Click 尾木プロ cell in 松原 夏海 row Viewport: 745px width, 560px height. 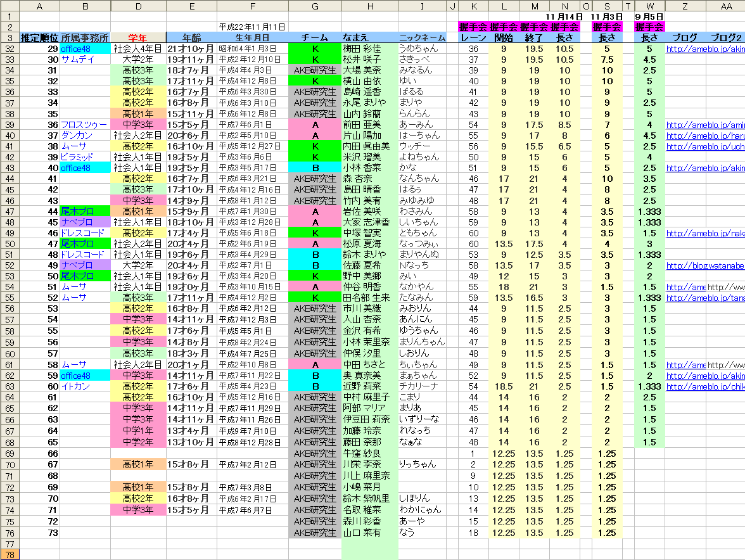point(85,244)
